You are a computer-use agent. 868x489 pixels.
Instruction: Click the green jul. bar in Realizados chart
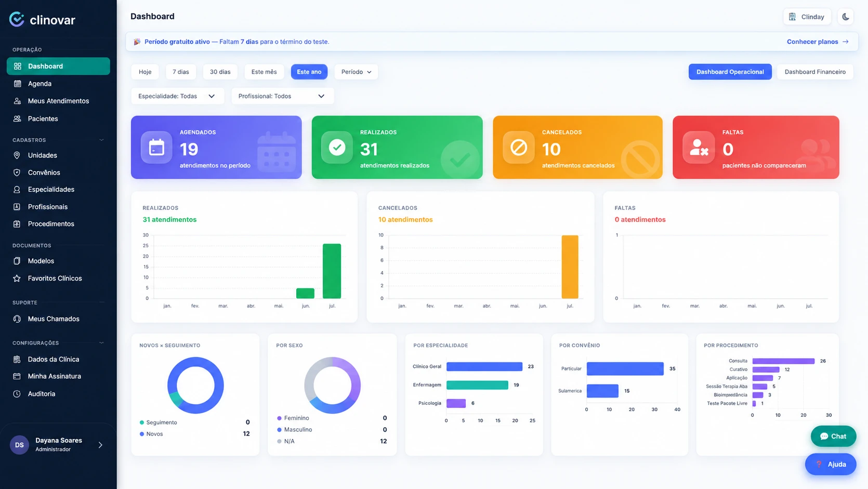332,271
